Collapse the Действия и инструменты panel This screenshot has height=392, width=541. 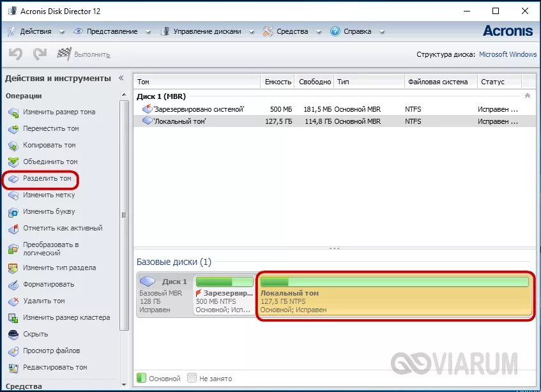[121, 78]
